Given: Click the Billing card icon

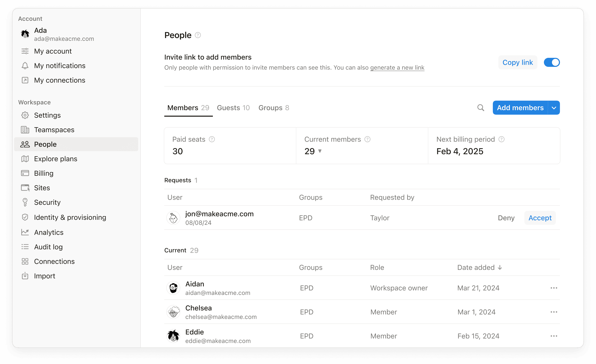Looking at the screenshot, I should [25, 173].
